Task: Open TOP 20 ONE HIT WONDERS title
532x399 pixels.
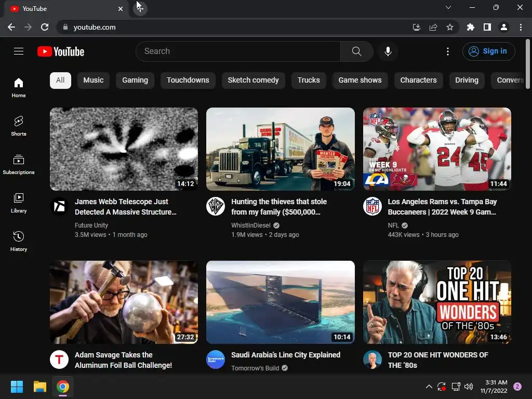Action: 438,360
